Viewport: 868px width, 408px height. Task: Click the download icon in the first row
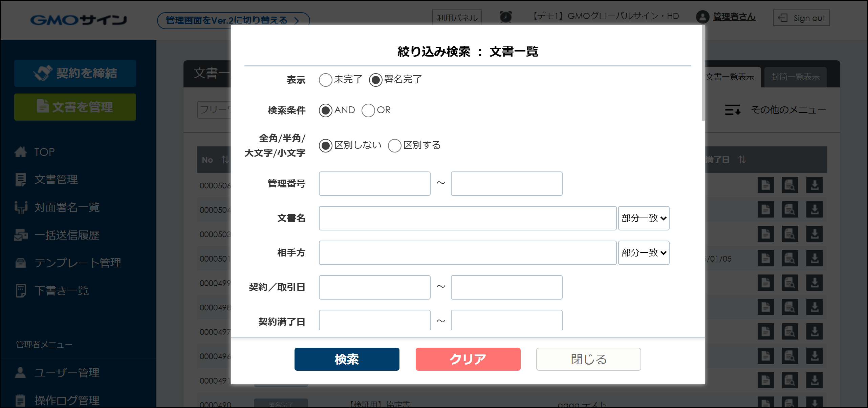coord(814,185)
